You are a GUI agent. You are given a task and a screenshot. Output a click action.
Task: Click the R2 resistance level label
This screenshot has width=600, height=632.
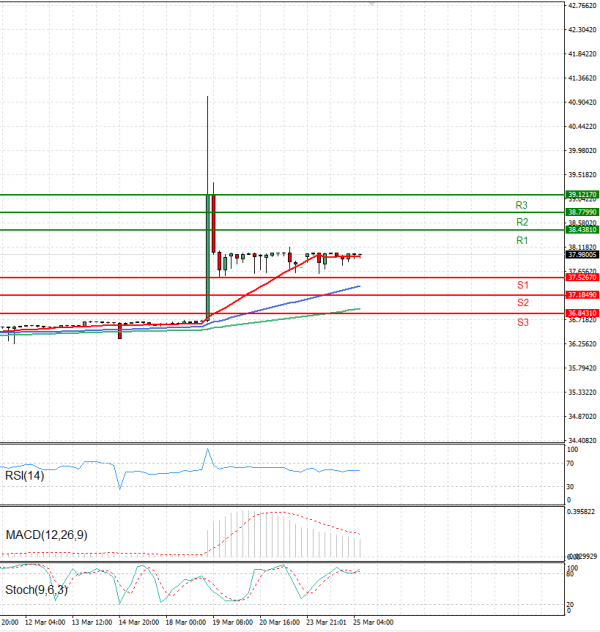click(522, 222)
